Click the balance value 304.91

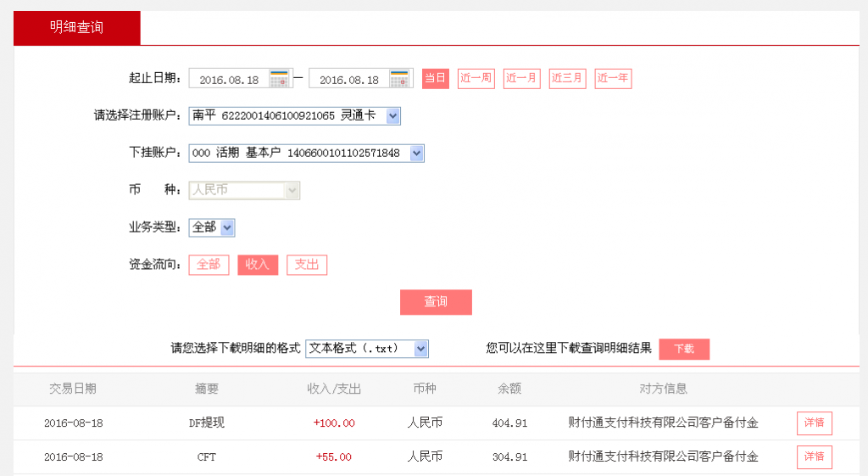[509, 457]
